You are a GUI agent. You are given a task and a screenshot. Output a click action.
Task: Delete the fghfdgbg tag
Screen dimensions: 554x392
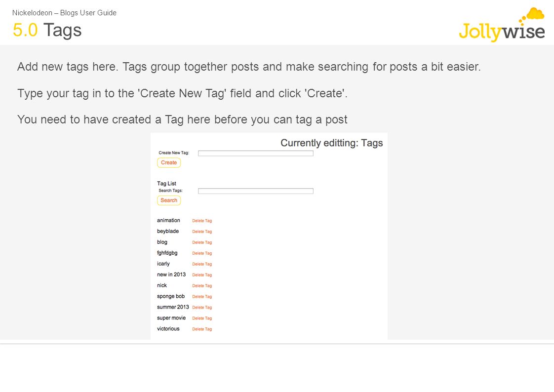202,253
